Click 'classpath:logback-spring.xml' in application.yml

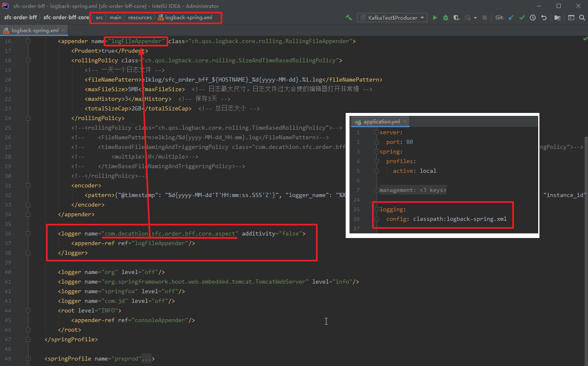(460, 219)
